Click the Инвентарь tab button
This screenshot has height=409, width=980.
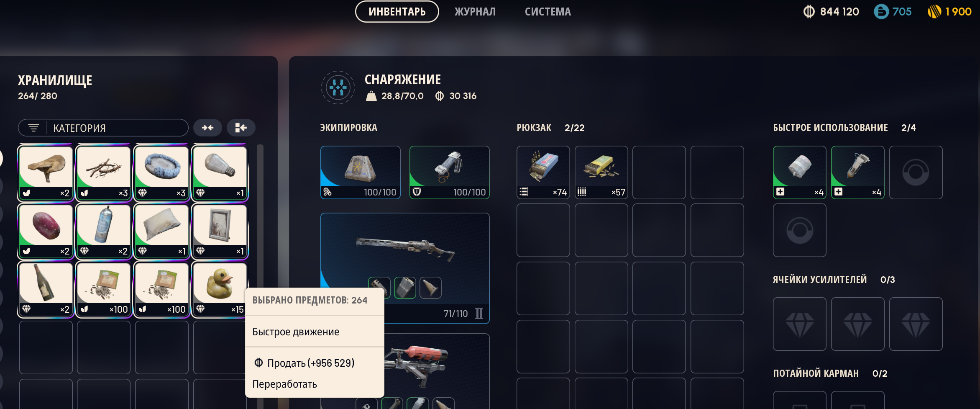[x=397, y=12]
